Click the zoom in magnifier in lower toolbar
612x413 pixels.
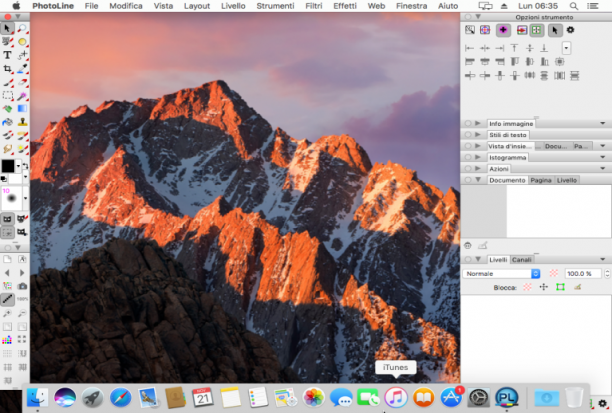pyautogui.click(x=7, y=313)
